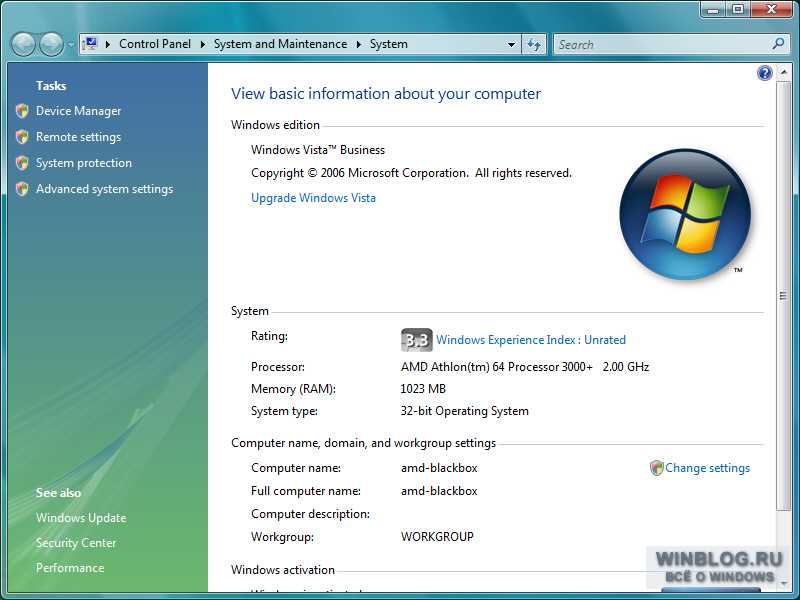This screenshot has height=600, width=800.
Task: Click the vertical scrollbar thumb
Action: click(783, 296)
